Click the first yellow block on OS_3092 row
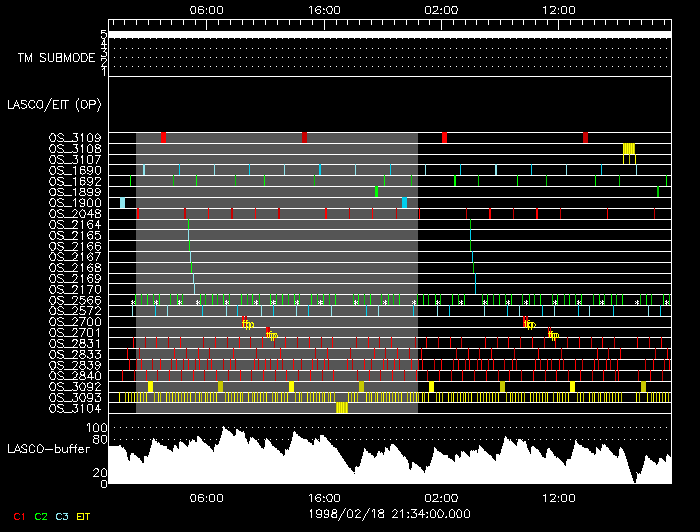 click(x=150, y=386)
